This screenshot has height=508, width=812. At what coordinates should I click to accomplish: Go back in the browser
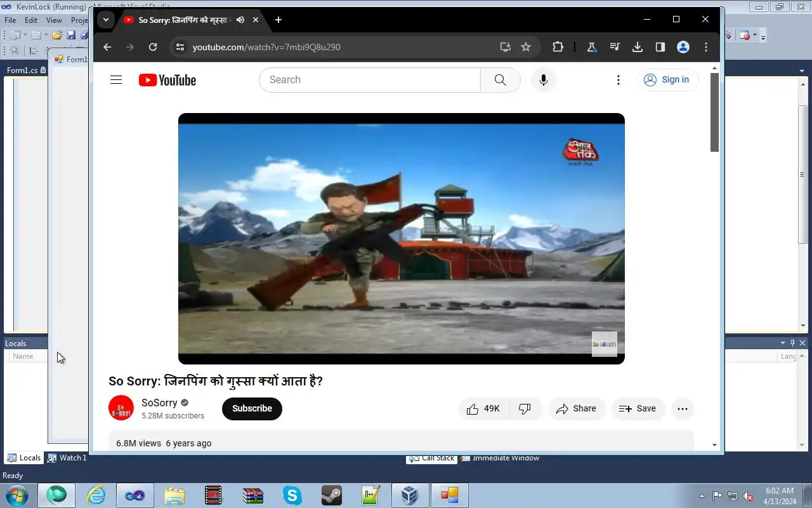[x=107, y=47]
